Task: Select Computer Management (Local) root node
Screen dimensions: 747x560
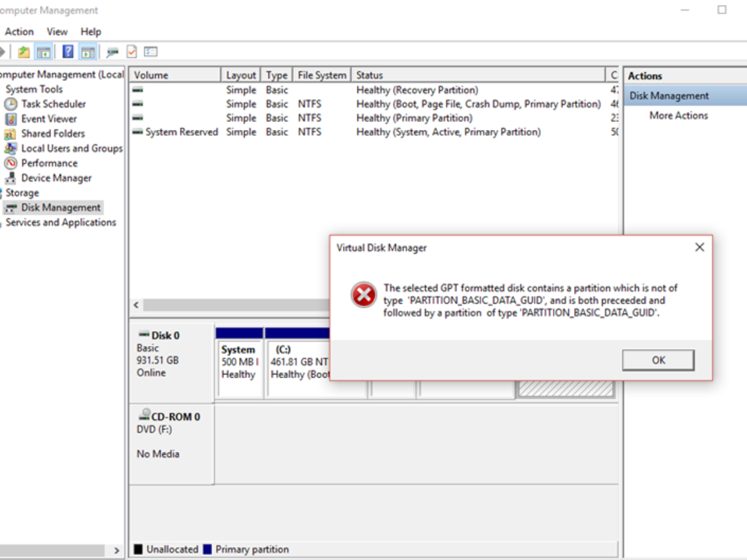Action: pyautogui.click(x=62, y=75)
